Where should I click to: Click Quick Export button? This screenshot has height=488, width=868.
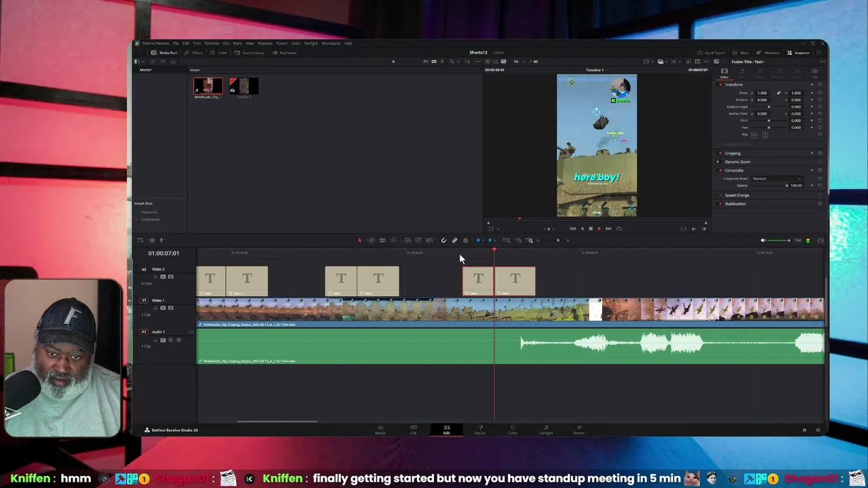pyautogui.click(x=711, y=53)
